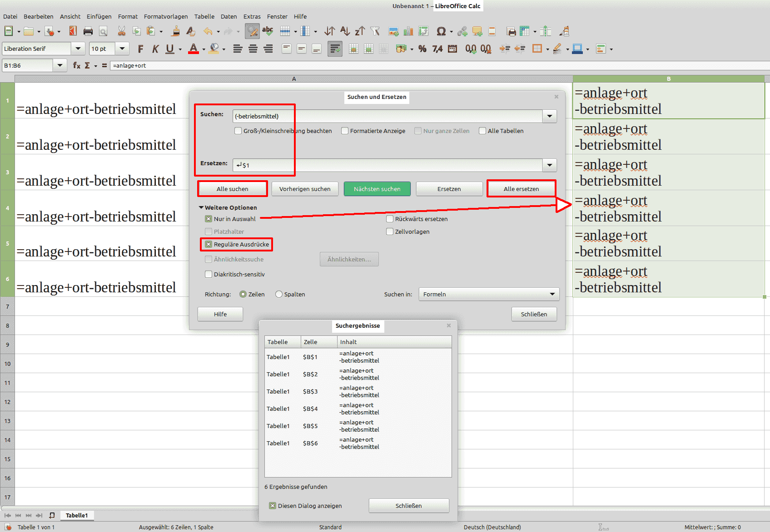This screenshot has height=532, width=770.
Task: Click the Undo arrow icon
Action: 208,31
